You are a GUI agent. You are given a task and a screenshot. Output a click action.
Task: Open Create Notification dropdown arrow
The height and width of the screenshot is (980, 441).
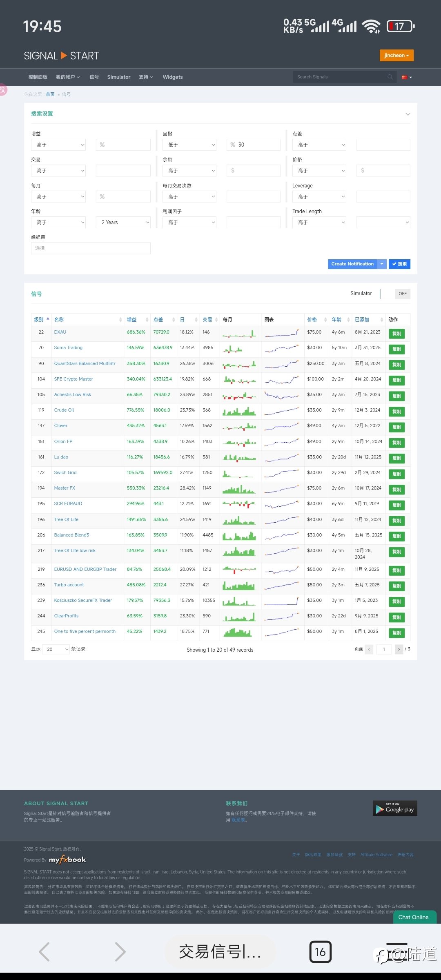pos(382,264)
